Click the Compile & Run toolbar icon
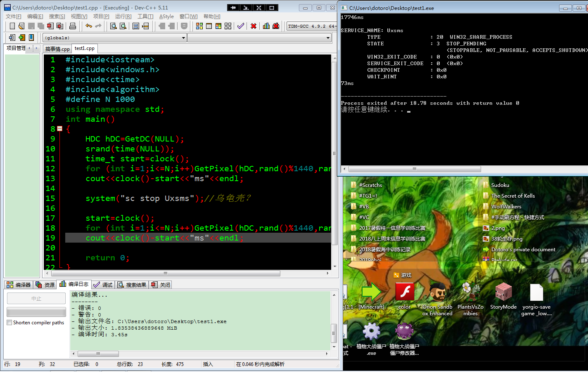Screen dimensions: 588x373 218,26
